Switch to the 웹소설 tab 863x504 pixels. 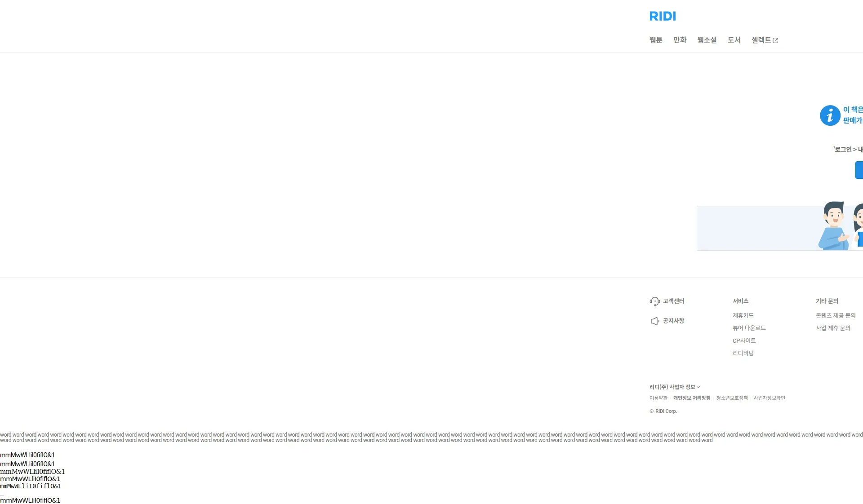707,40
